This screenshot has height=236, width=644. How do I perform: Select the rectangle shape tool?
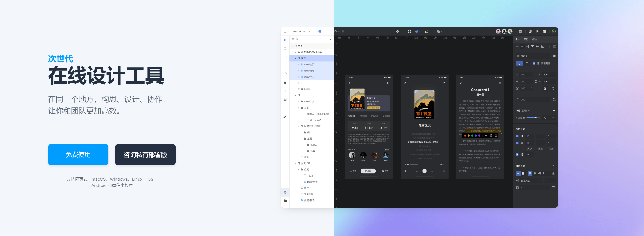click(285, 49)
